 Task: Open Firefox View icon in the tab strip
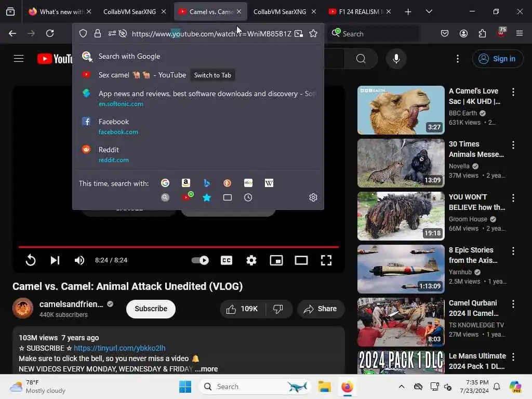10,12
